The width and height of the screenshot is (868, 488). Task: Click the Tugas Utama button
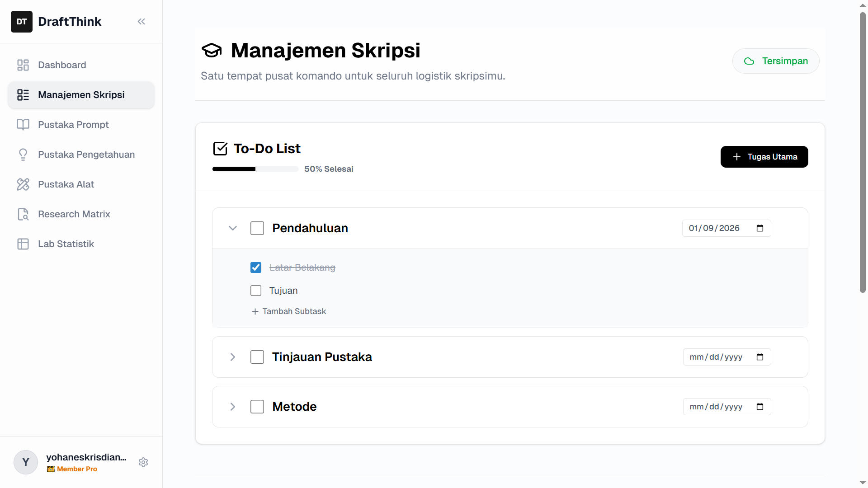pyautogui.click(x=764, y=157)
